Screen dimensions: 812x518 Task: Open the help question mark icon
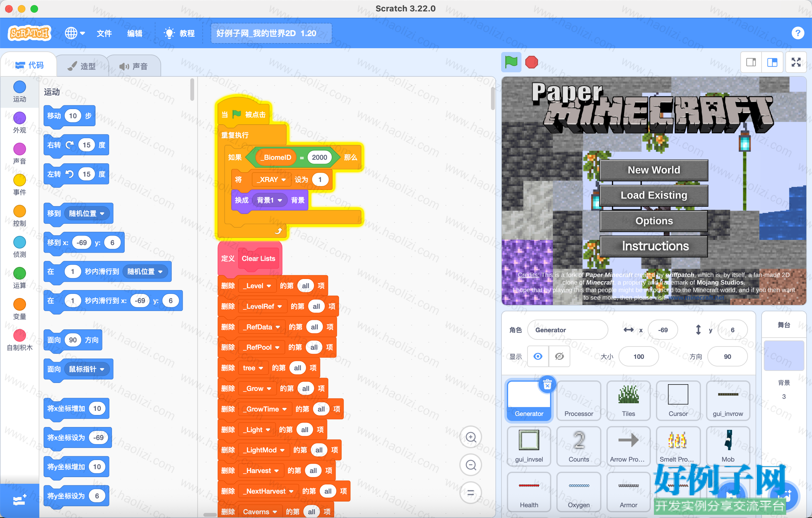coord(797,33)
